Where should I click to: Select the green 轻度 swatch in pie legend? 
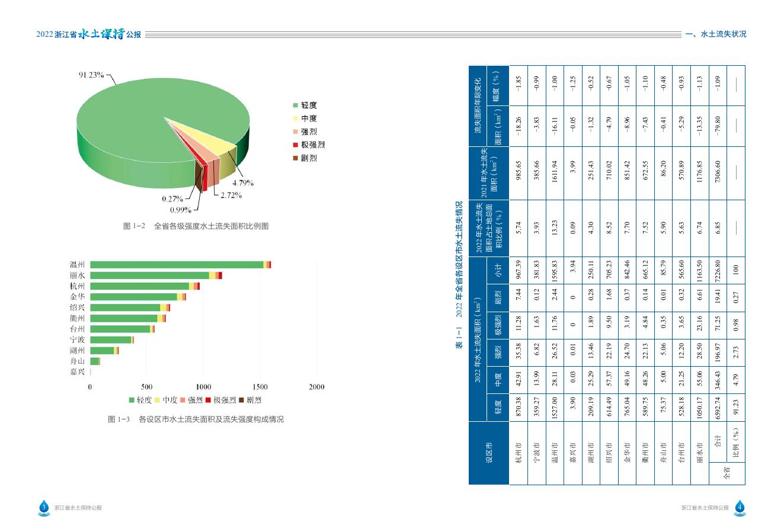coord(295,105)
